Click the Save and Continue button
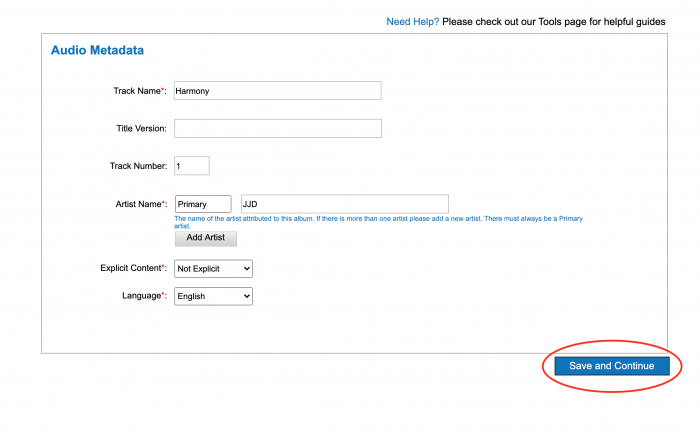 (611, 366)
